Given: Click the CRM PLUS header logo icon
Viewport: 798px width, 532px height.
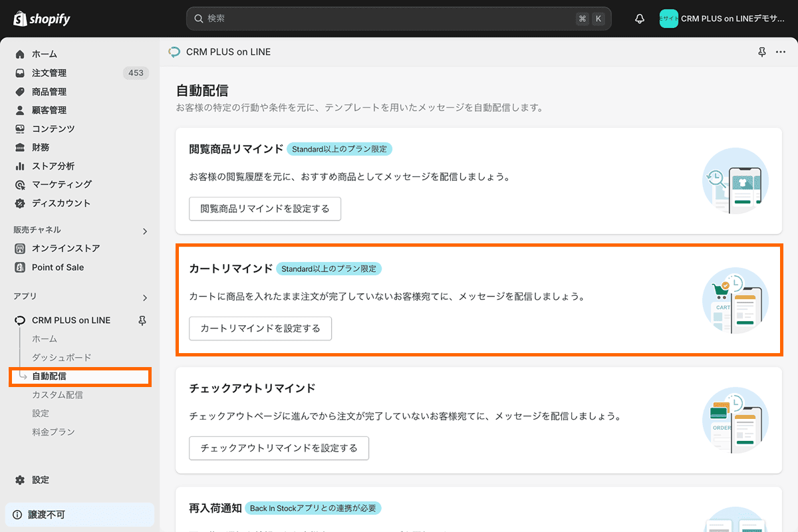Looking at the screenshot, I should [x=174, y=52].
